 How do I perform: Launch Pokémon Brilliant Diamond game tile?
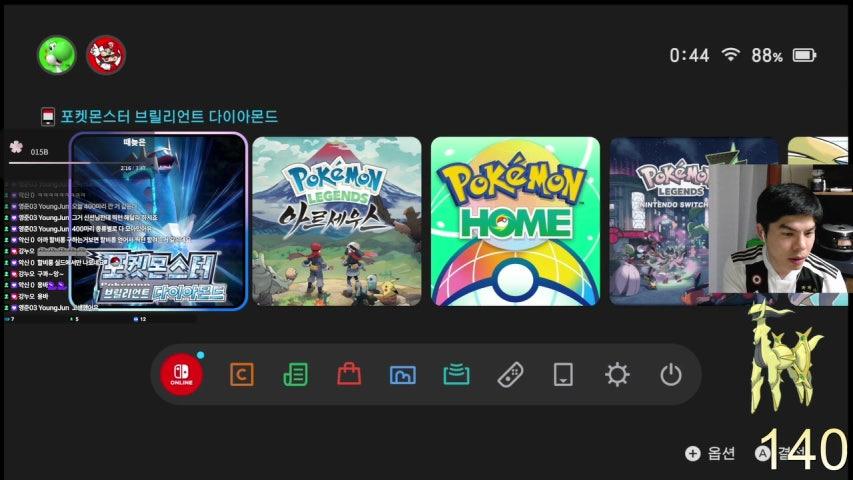tap(158, 221)
